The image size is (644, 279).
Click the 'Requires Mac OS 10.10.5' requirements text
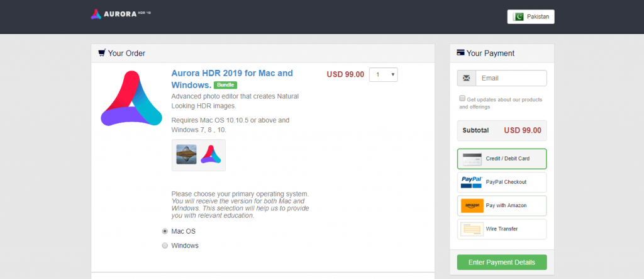230,125
